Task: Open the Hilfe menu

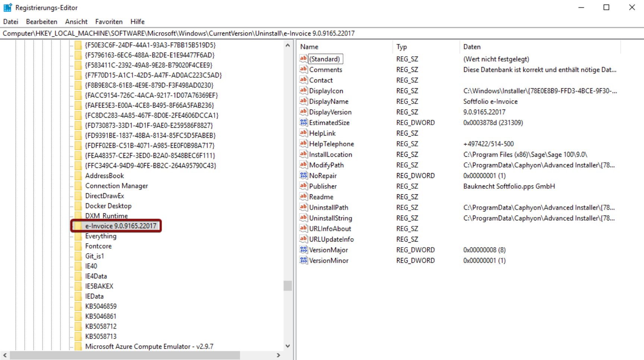Action: tap(137, 22)
